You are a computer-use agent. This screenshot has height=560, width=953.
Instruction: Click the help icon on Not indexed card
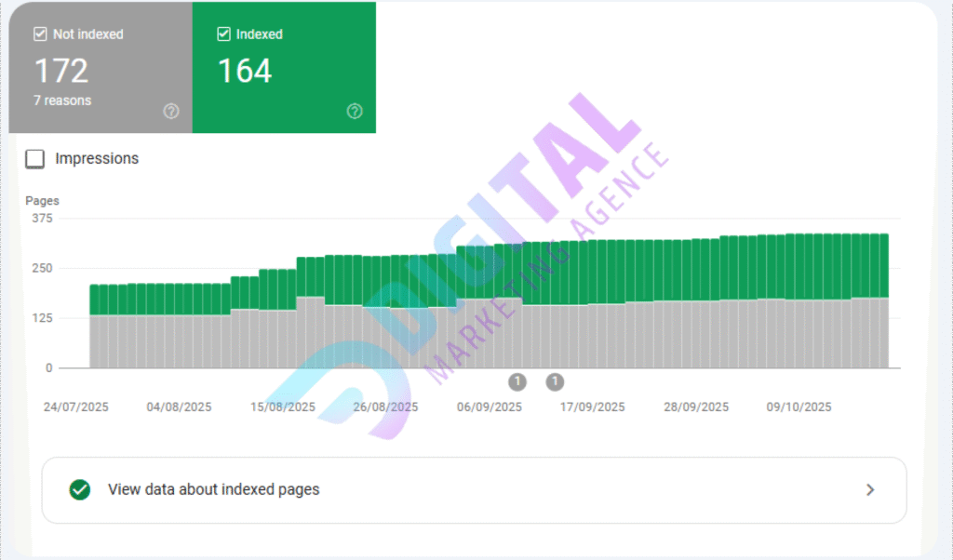170,111
